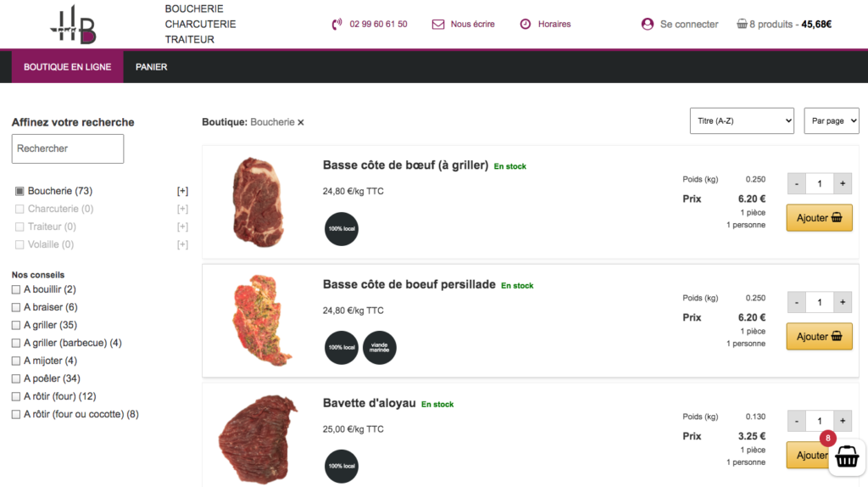Click the envelope icon for Nous écrire

438,25
